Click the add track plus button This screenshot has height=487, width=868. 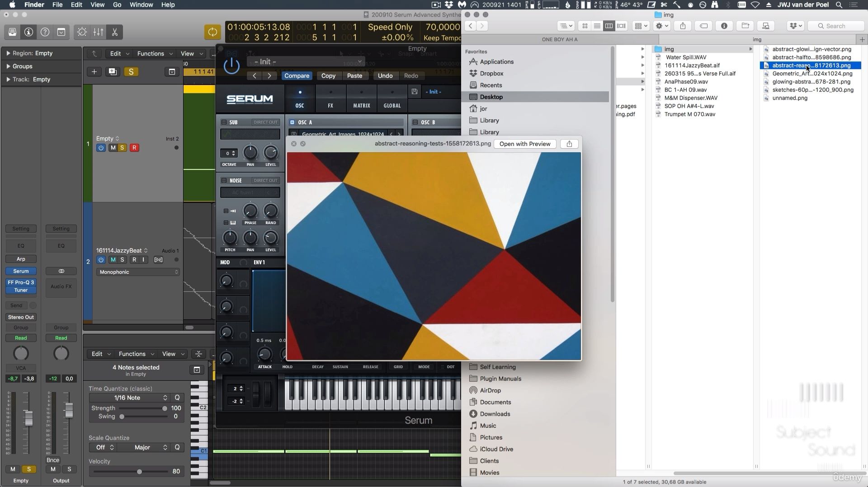tap(94, 72)
